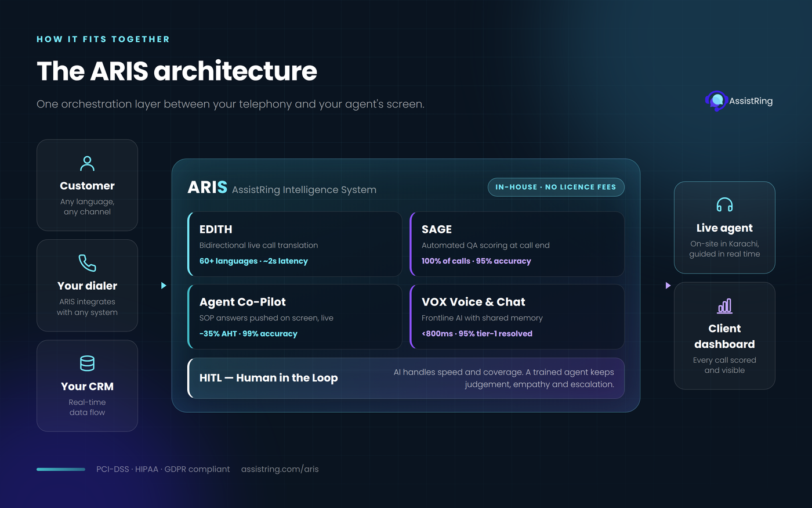This screenshot has width=812, height=508.
Task: Click the <800ms · 95% tier-1 resolved stat
Action: tap(477, 334)
